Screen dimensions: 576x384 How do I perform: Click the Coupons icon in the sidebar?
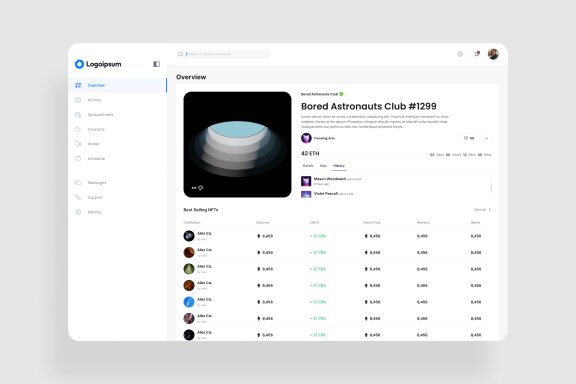(x=78, y=129)
